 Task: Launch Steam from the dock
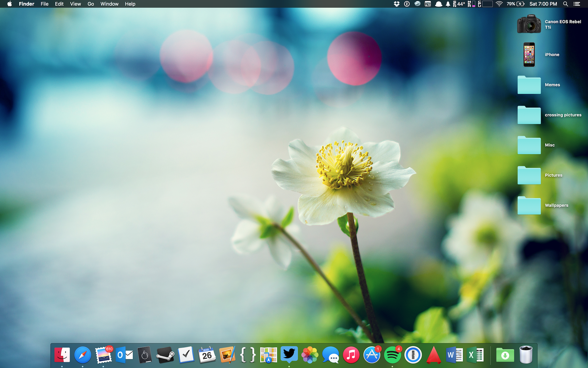[165, 355]
